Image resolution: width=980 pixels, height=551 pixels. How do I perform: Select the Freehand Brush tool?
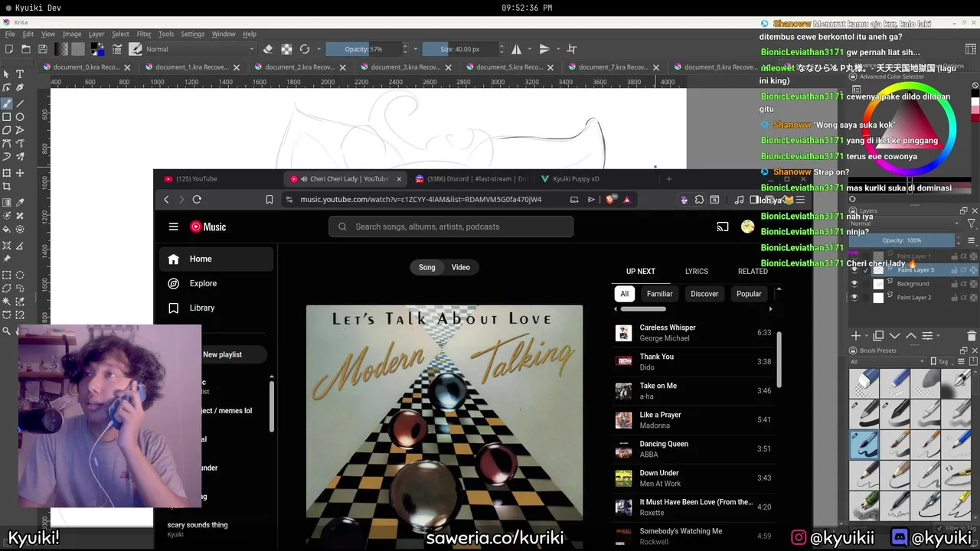(7, 103)
